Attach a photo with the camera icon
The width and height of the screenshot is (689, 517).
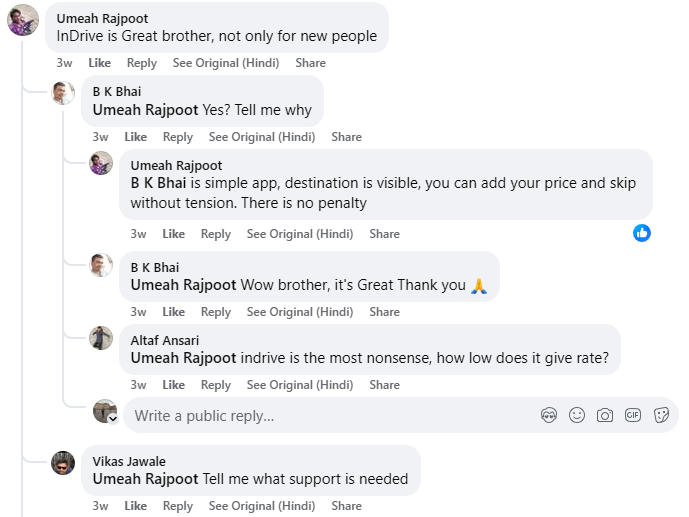605,415
